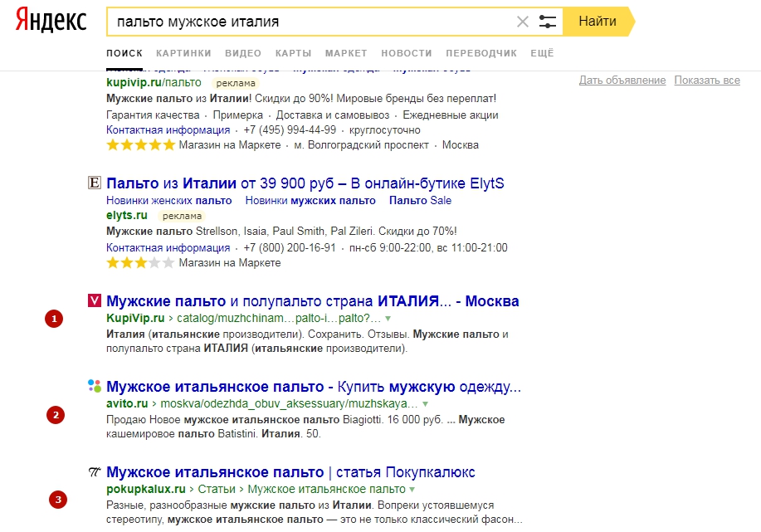Viewport: 761px width, 532px height.
Task: Click phone number +7 (495) 994-44-99
Action: point(290,130)
